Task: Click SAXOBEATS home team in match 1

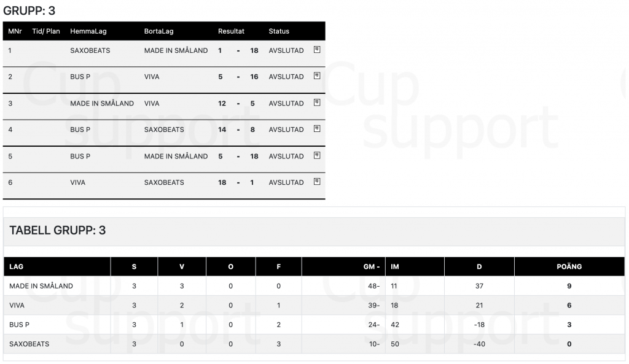Action: pos(90,50)
